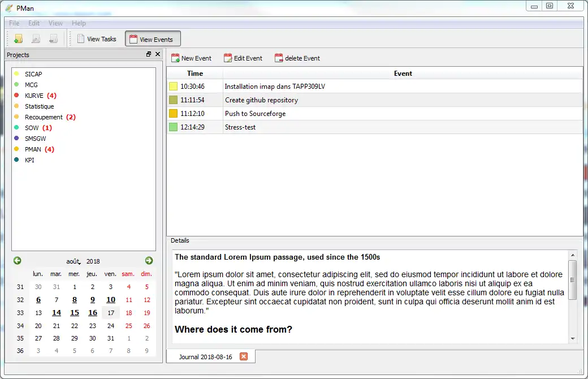The height and width of the screenshot is (379, 588).
Task: Select August 25 in calendar
Action: pyautogui.click(x=129, y=326)
